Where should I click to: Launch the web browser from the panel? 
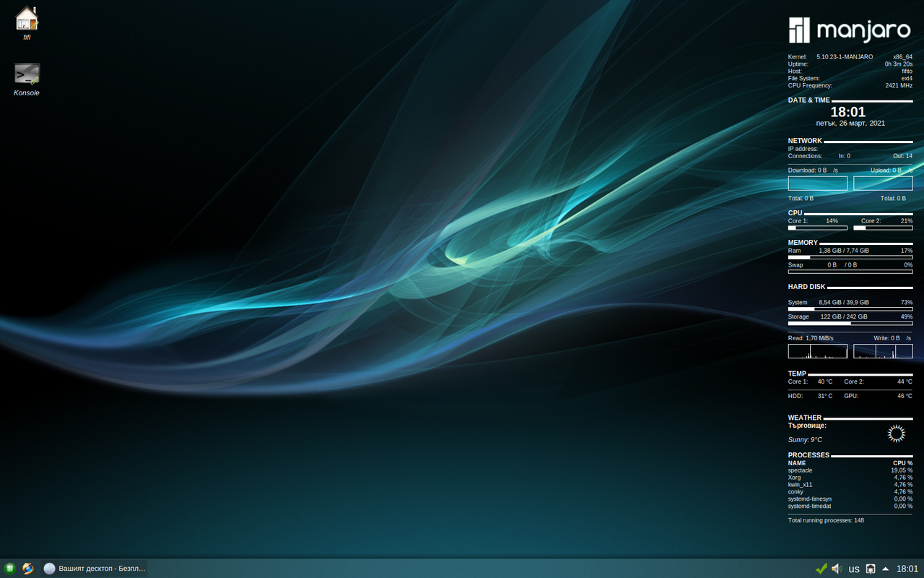pos(27,569)
